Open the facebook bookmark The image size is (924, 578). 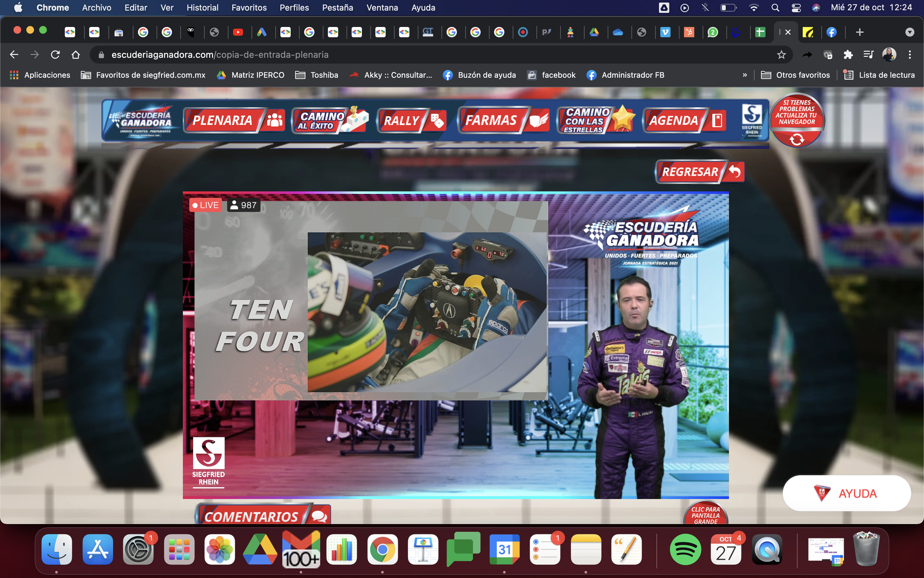551,75
